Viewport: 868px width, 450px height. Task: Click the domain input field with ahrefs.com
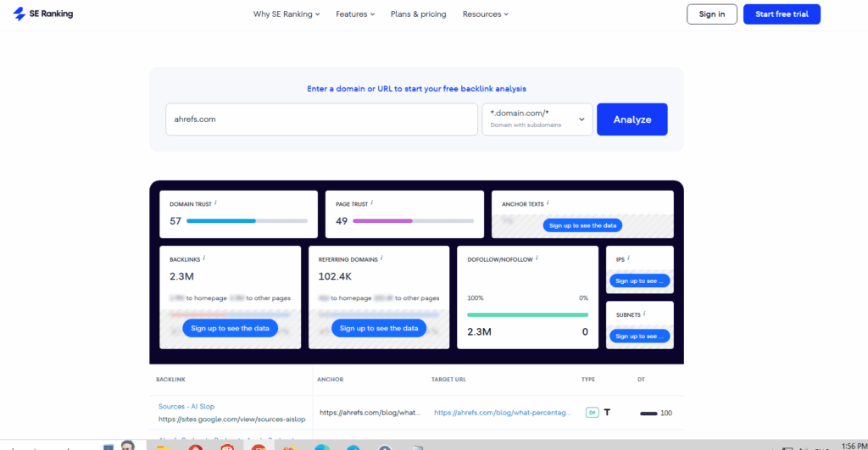[321, 119]
